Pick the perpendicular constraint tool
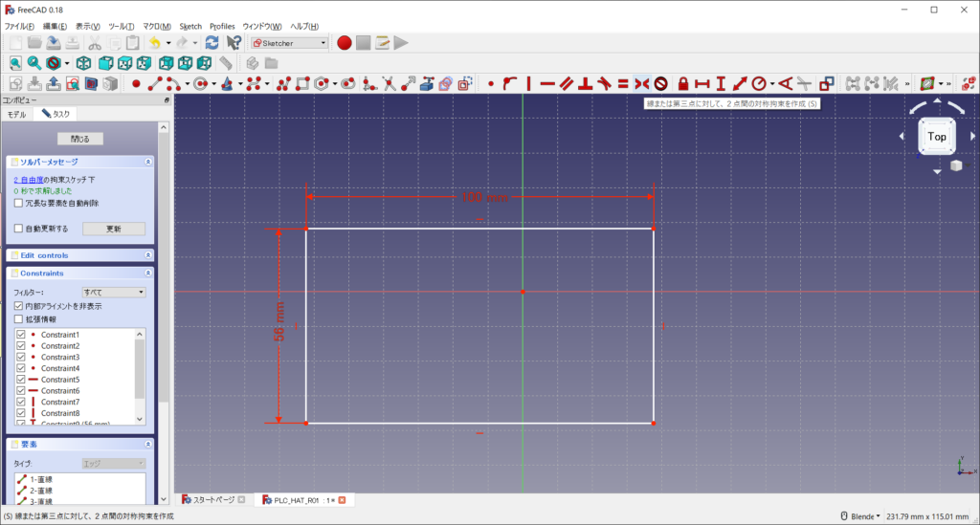 click(585, 83)
